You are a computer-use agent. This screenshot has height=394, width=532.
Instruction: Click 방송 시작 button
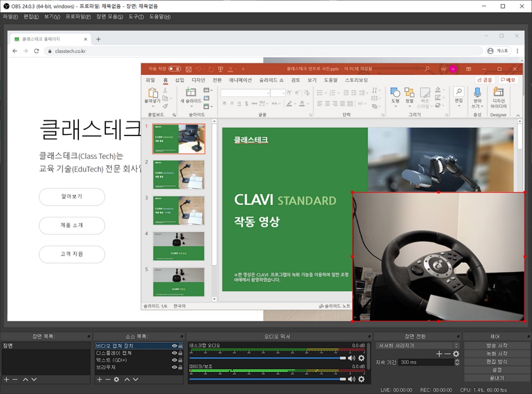point(497,345)
